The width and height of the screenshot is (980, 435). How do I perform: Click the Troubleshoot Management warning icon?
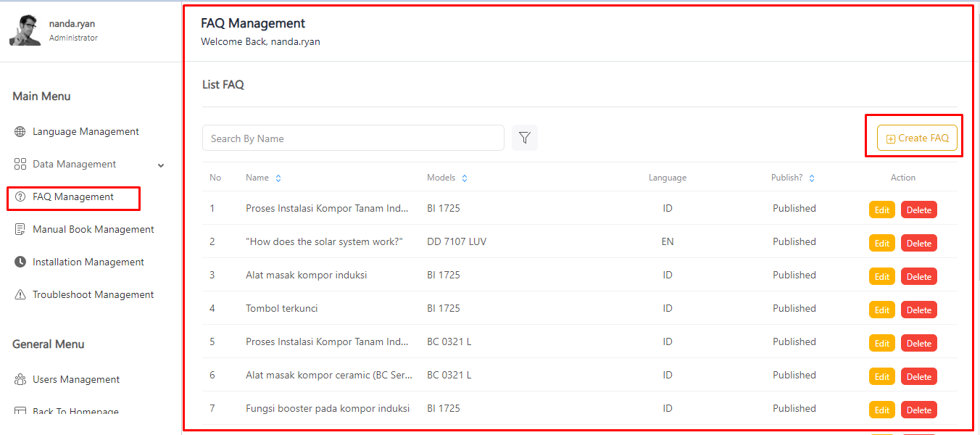tap(20, 295)
